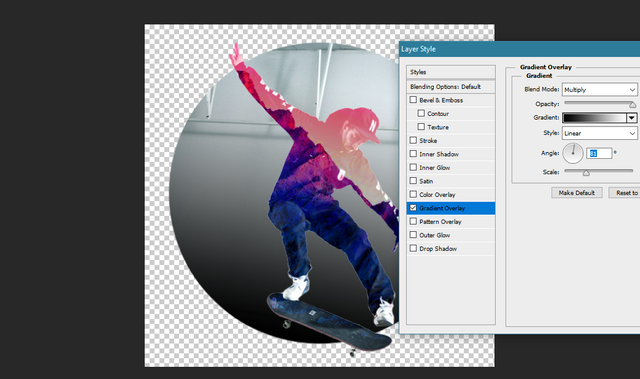
Task: Click the Angle value input field
Action: (x=599, y=153)
